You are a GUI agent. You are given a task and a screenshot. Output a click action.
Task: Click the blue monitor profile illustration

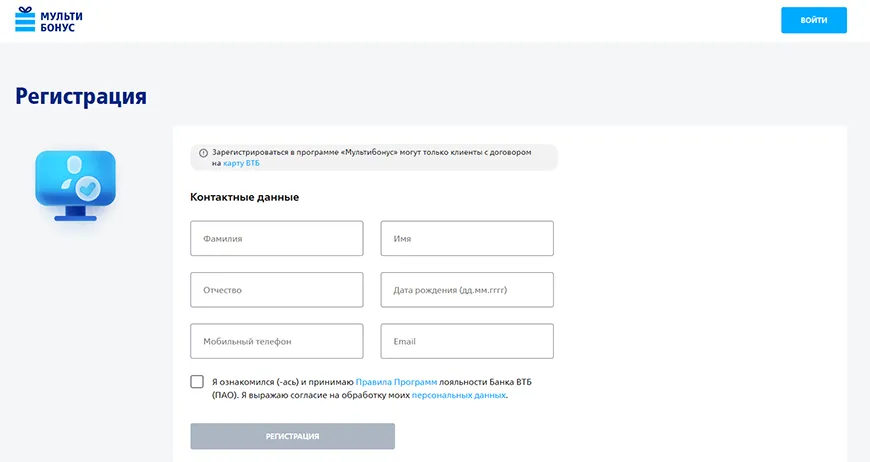pos(75,185)
